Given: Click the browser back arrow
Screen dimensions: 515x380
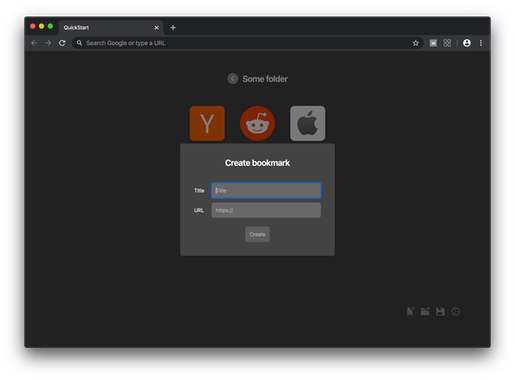Looking at the screenshot, I should (34, 43).
